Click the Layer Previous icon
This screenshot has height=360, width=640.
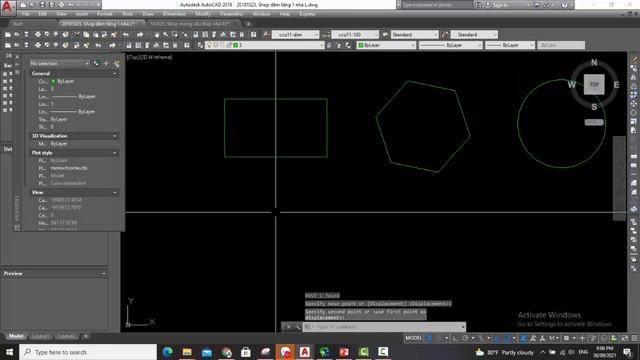point(339,45)
